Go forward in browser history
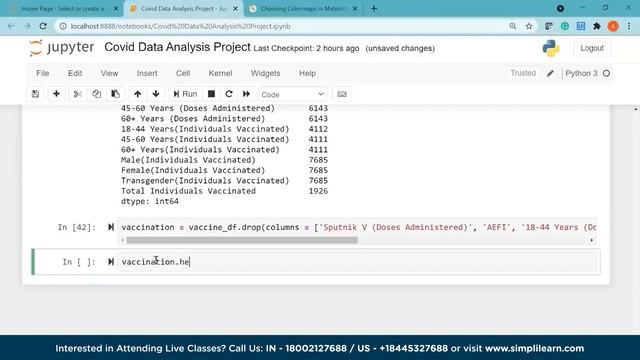 pyautogui.click(x=27, y=26)
